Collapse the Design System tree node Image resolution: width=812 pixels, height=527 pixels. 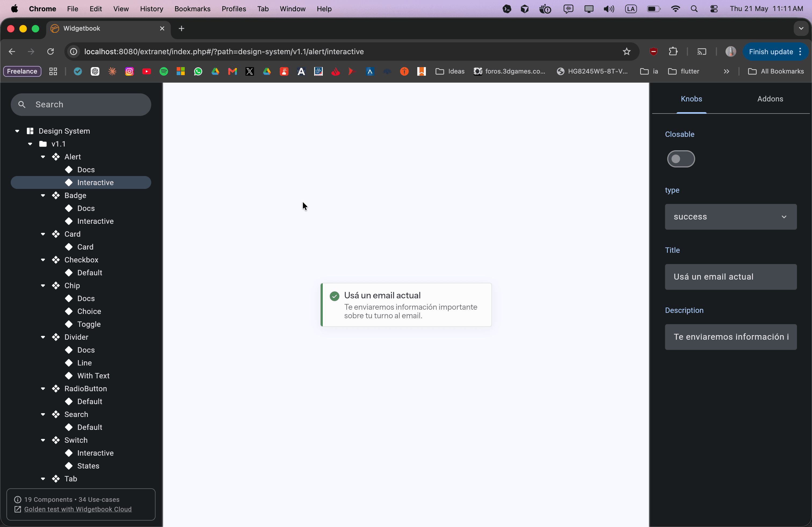[17, 131]
